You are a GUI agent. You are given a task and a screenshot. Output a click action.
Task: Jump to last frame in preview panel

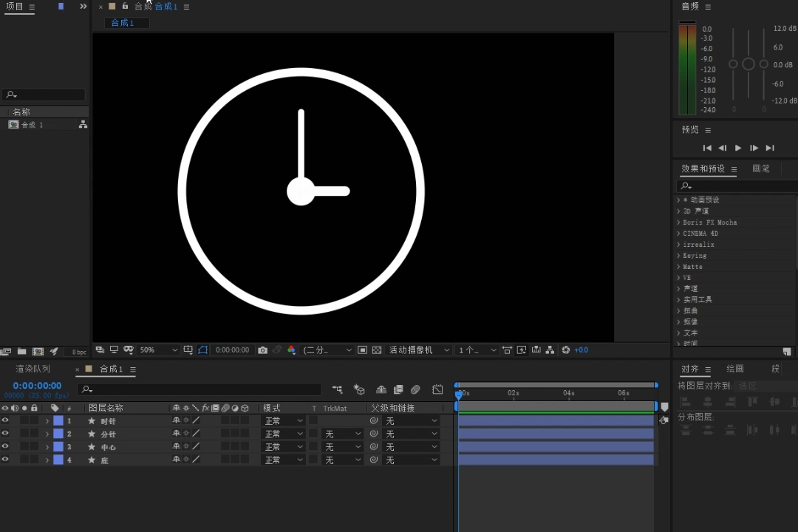770,148
